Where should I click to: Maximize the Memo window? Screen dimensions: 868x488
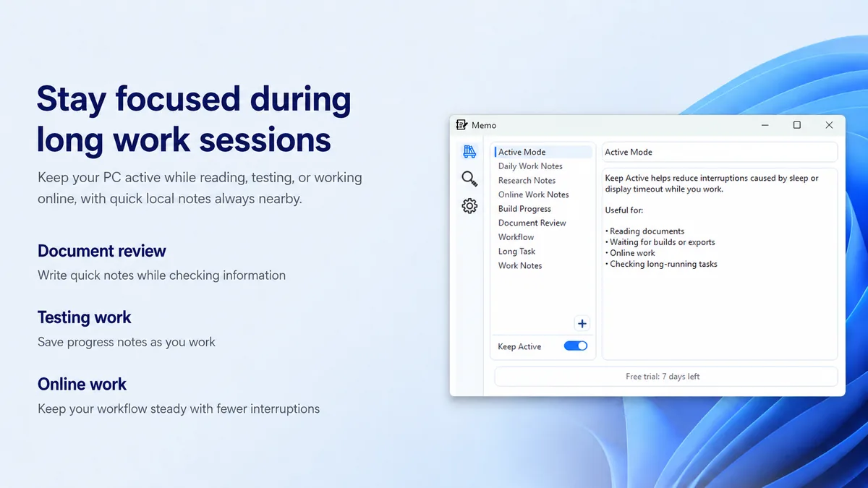(x=797, y=125)
